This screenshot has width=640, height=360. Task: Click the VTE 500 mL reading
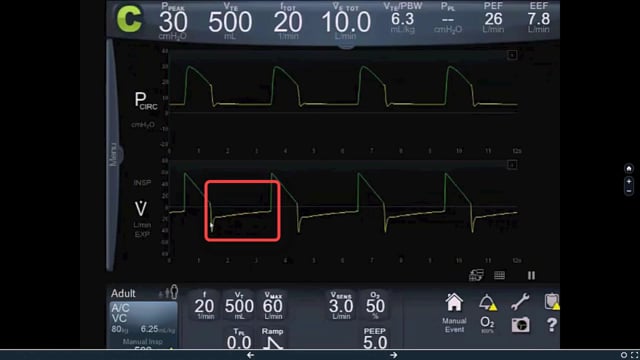[230, 20]
